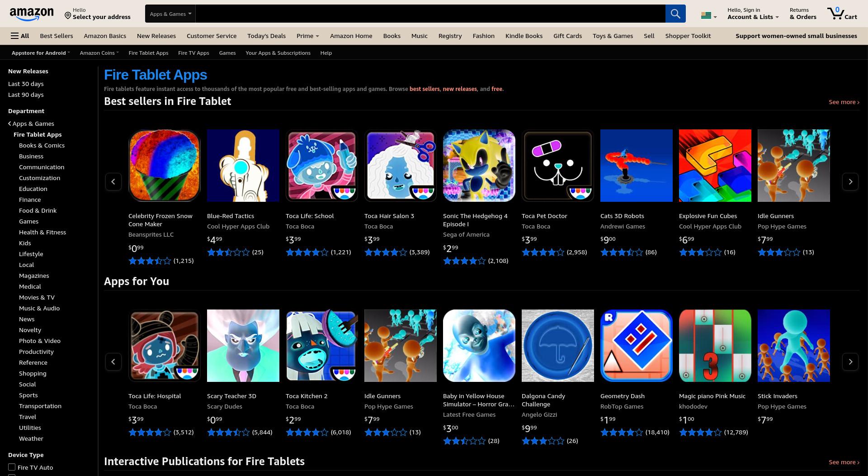
Task: Open Magic piano Pink Music icon
Action: [715, 346]
